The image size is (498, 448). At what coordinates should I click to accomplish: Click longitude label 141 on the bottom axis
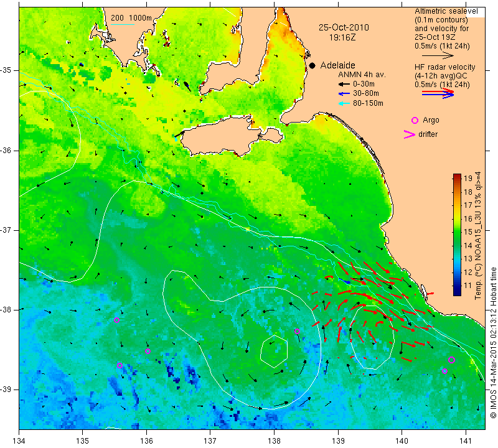tap(466, 441)
